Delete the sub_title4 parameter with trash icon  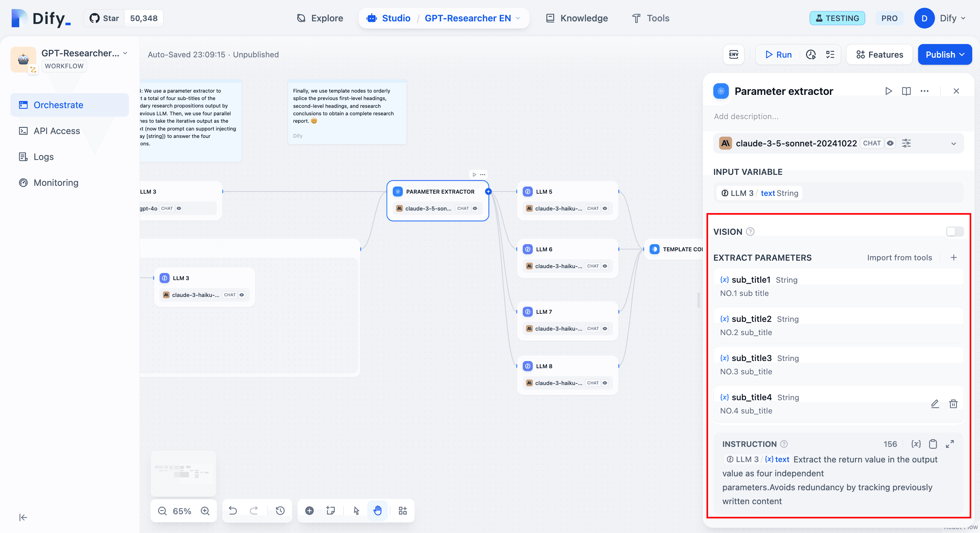(953, 404)
